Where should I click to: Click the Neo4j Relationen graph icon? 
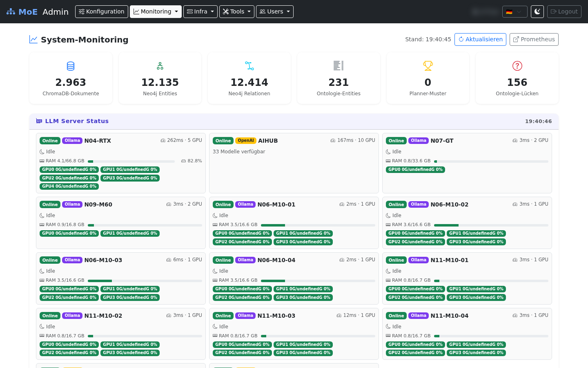pyautogui.click(x=249, y=66)
